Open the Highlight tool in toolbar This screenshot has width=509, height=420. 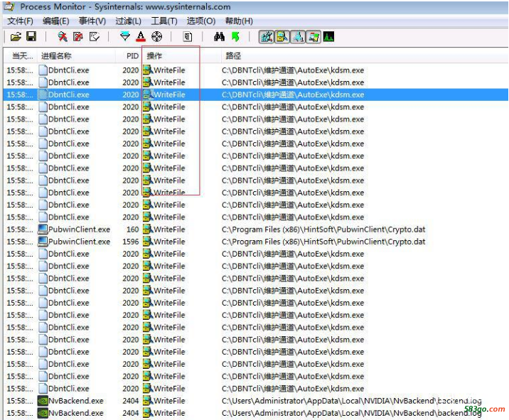click(141, 36)
